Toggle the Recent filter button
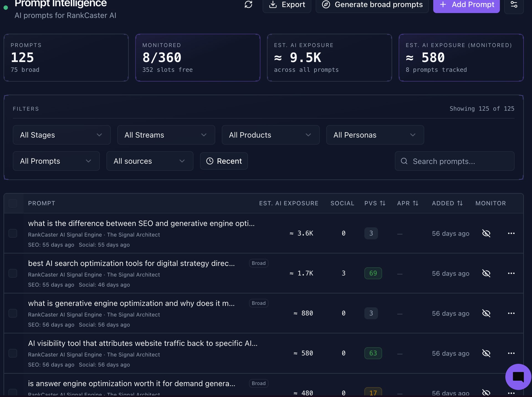Screen dimensions: 532x397 [224, 161]
